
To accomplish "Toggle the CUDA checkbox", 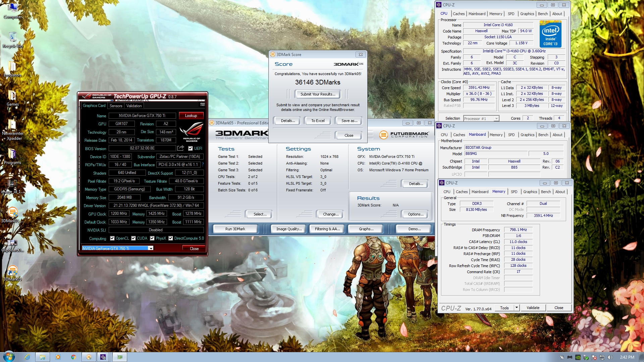I will click(133, 238).
